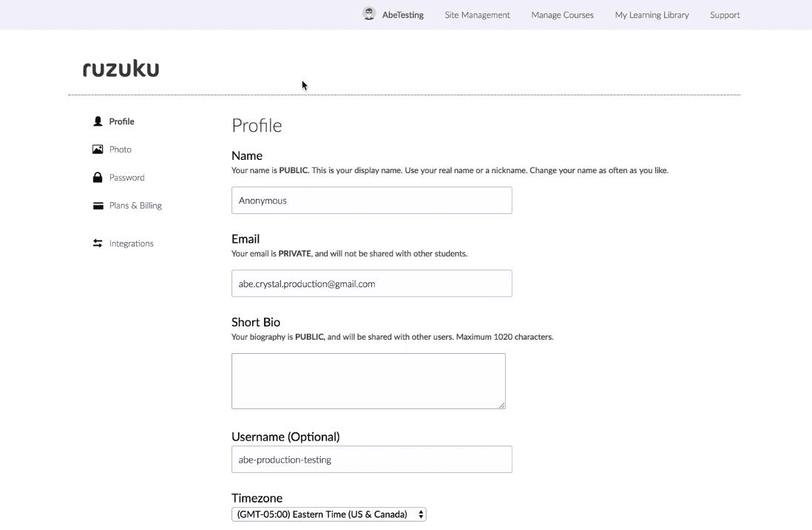Focus the Email address input field
Screen dimensions: 812x530
point(371,284)
